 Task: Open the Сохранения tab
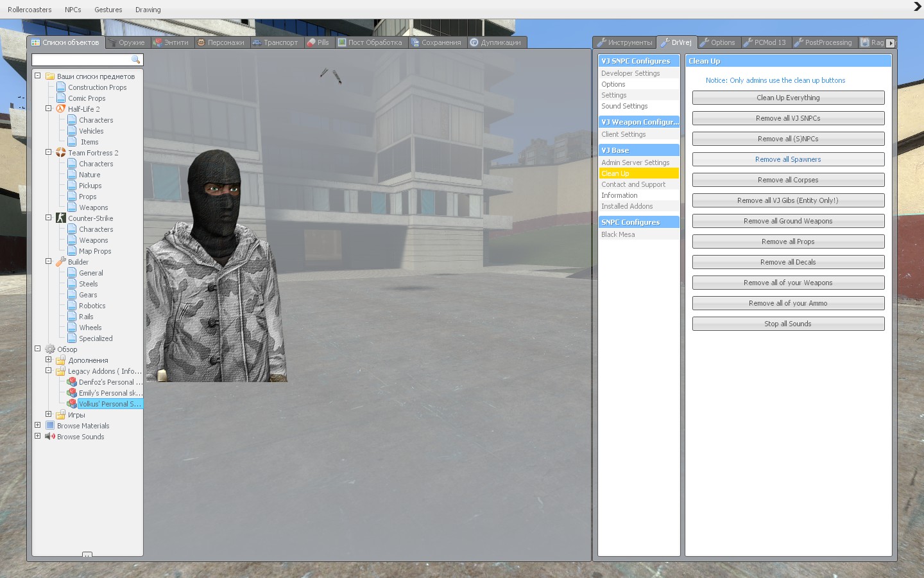click(x=437, y=42)
